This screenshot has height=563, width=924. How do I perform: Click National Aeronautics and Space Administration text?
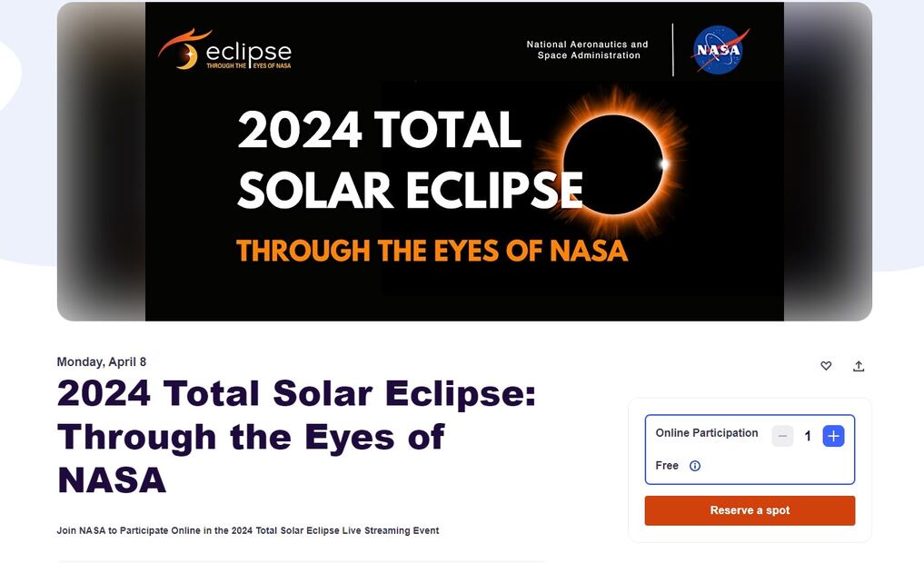pos(588,50)
